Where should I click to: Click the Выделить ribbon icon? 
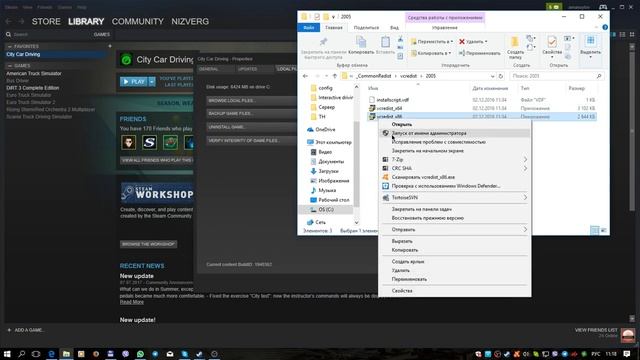click(x=590, y=47)
